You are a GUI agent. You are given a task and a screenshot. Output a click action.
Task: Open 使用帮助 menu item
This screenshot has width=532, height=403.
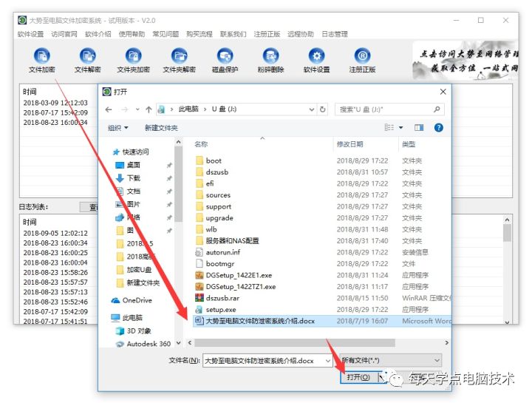(x=132, y=34)
